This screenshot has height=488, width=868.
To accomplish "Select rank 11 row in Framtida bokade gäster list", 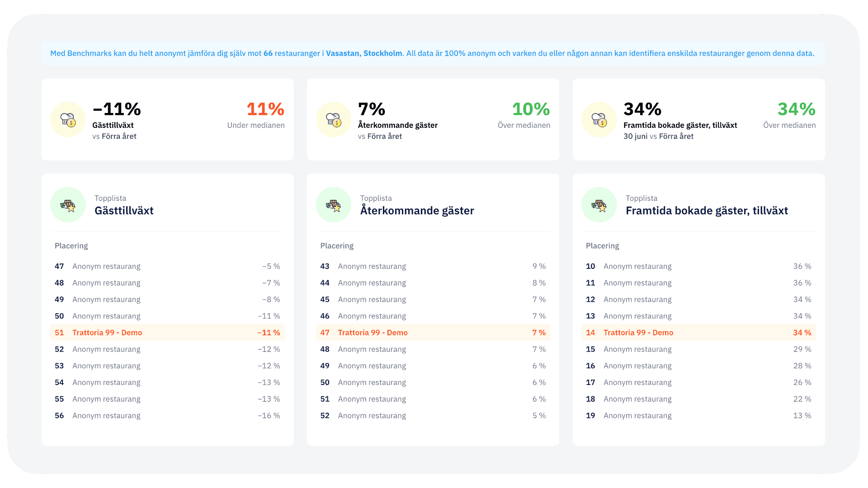I will 698,283.
